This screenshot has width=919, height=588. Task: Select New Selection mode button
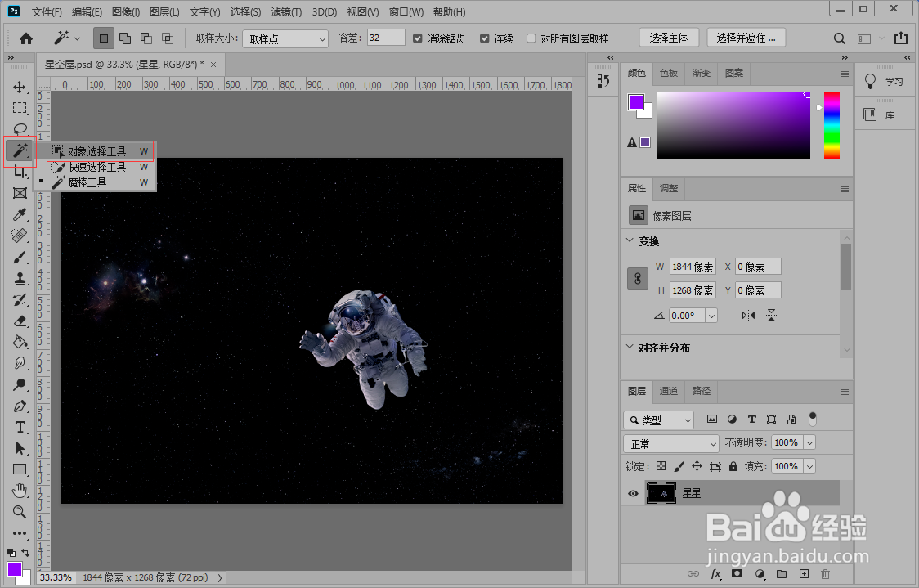click(x=104, y=38)
